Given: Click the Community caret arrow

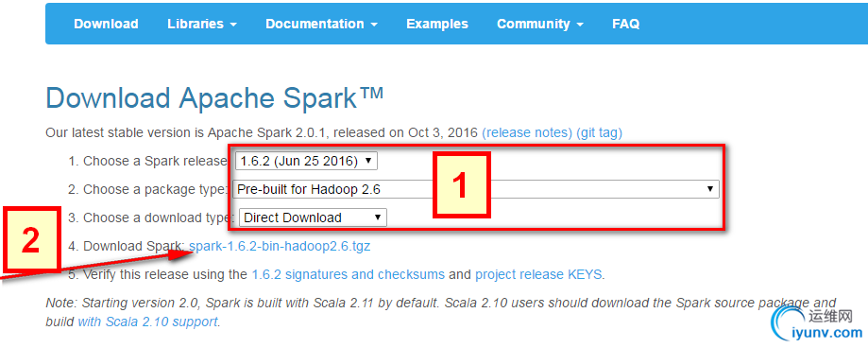Looking at the screenshot, I should (x=579, y=25).
